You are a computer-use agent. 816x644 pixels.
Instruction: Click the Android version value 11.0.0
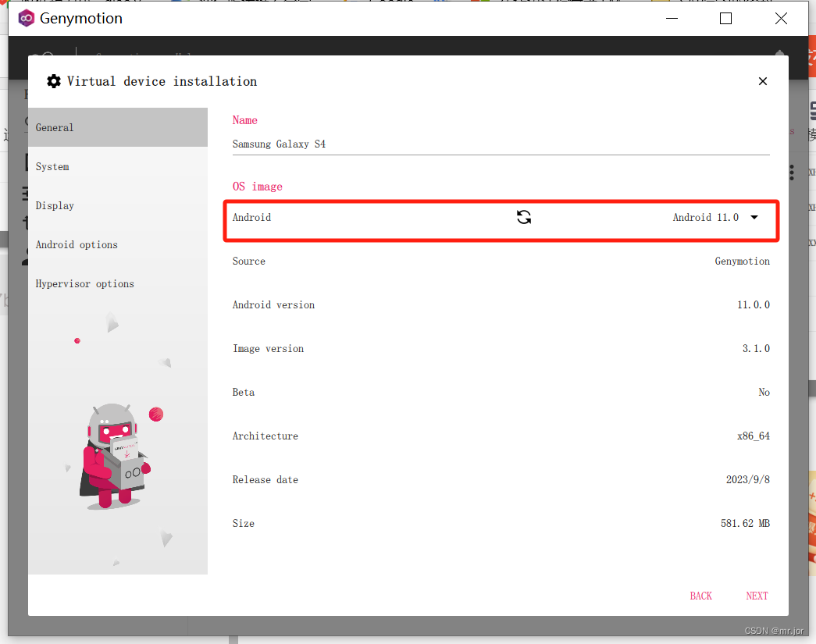(x=753, y=305)
